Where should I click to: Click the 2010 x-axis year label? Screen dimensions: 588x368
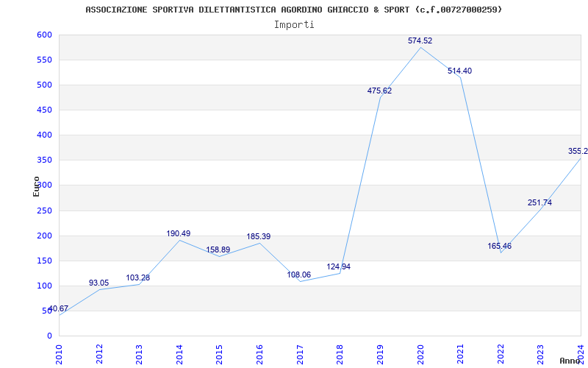tap(59, 354)
